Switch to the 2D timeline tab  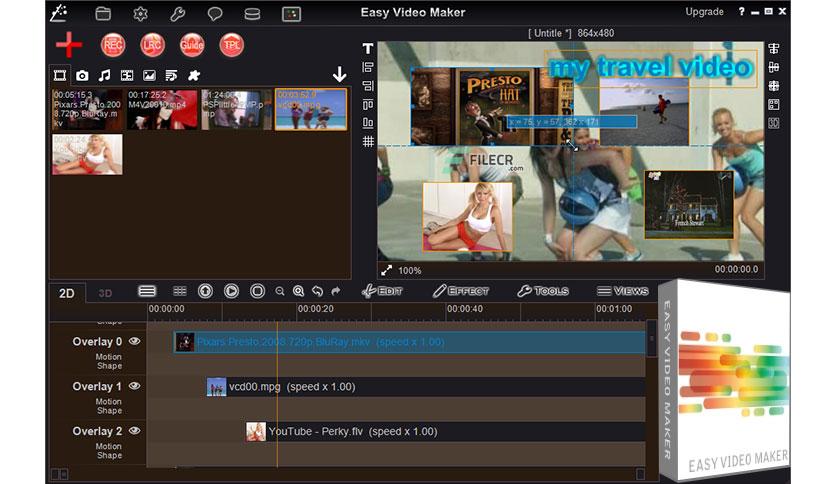click(67, 293)
